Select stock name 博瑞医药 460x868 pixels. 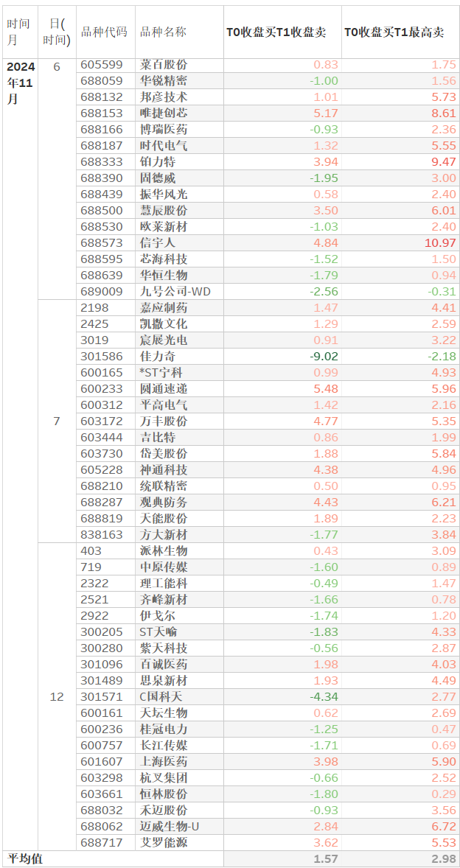tap(164, 130)
